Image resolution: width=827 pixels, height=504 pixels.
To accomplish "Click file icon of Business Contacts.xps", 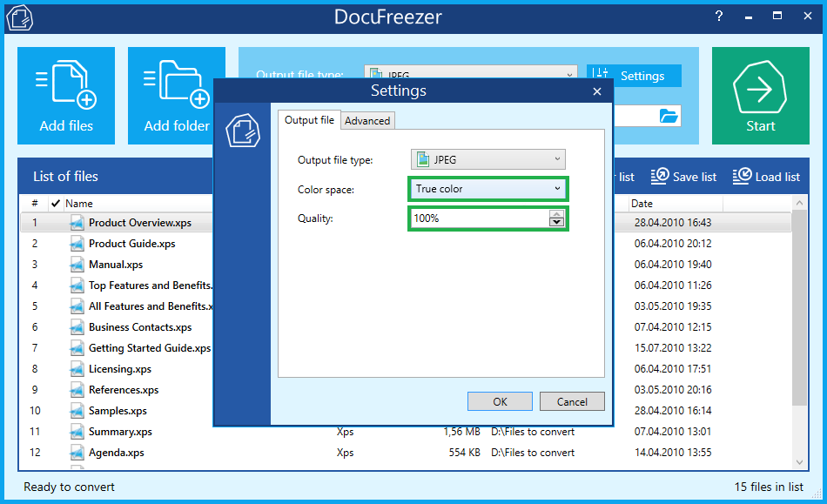I will [77, 327].
